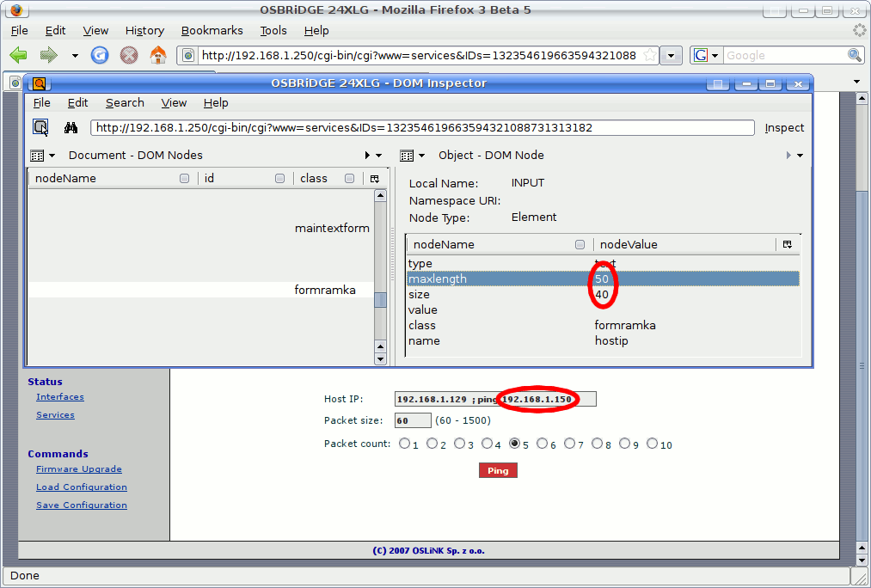Open the DOM Inspector View menu
The width and height of the screenshot is (871, 588).
tap(174, 102)
